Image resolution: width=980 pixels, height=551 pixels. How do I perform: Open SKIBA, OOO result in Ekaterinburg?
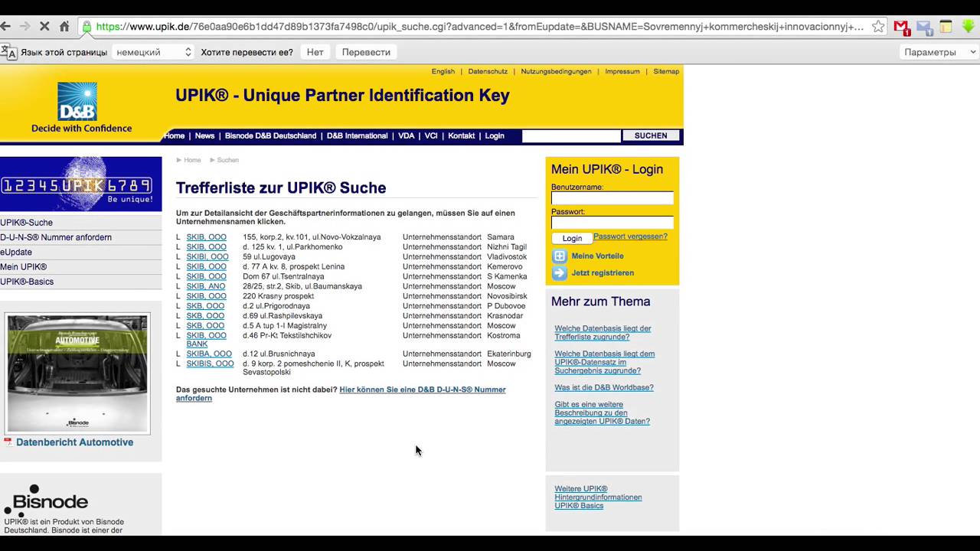tap(209, 354)
